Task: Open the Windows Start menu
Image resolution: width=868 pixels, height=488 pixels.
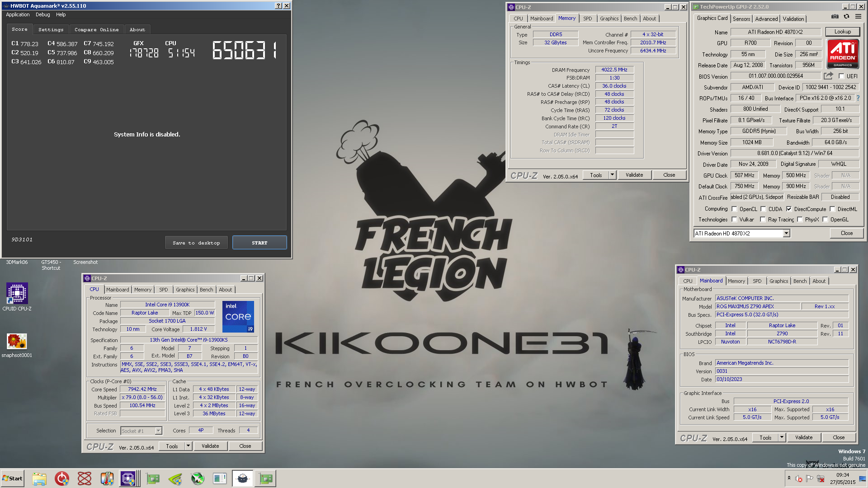Action: coord(12,479)
